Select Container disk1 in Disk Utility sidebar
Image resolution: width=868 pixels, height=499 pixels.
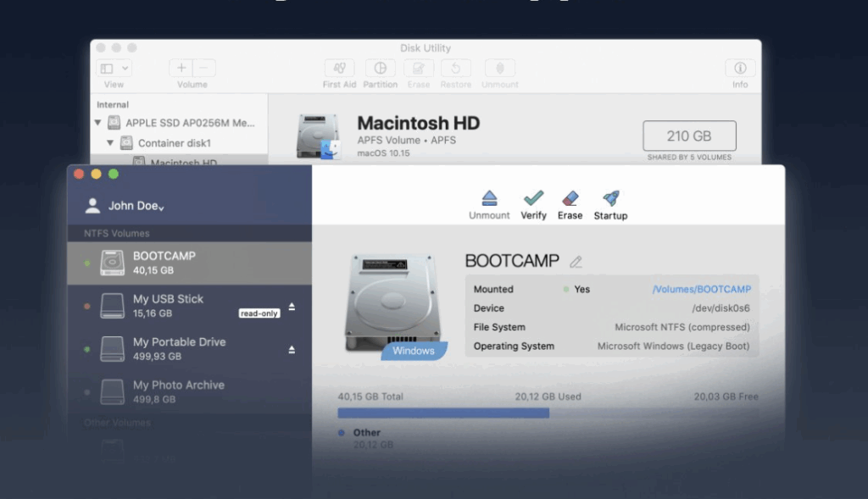coord(180,143)
